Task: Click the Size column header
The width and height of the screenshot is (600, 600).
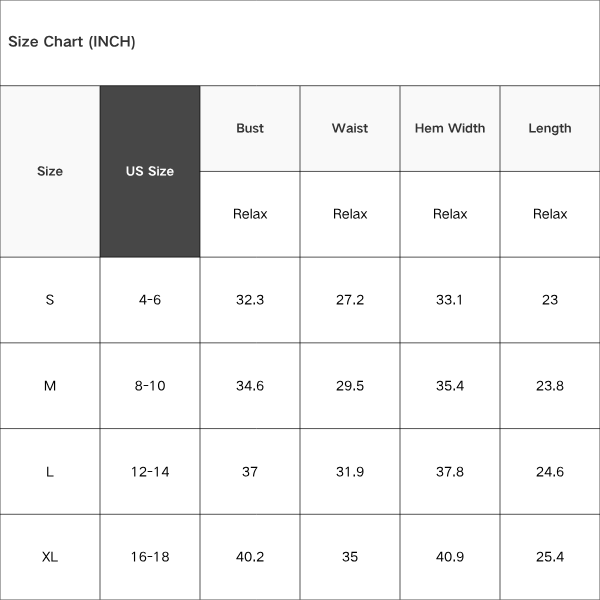Action: click(x=50, y=171)
